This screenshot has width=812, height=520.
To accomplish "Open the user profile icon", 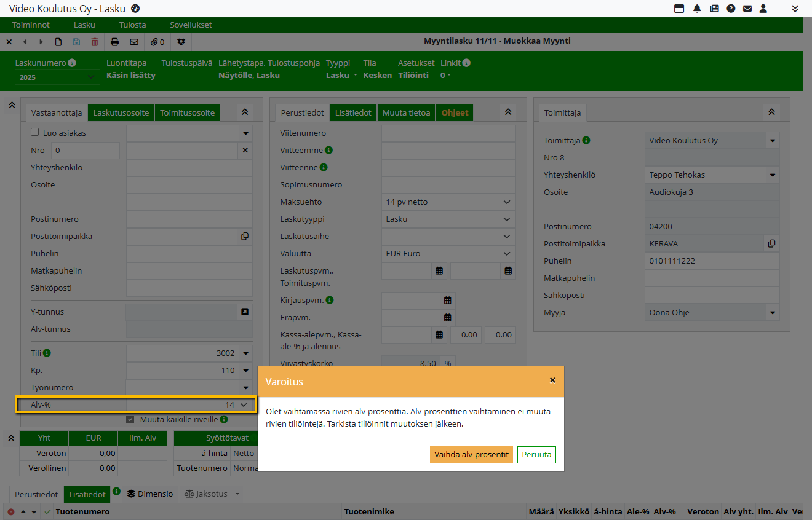I will (763, 9).
